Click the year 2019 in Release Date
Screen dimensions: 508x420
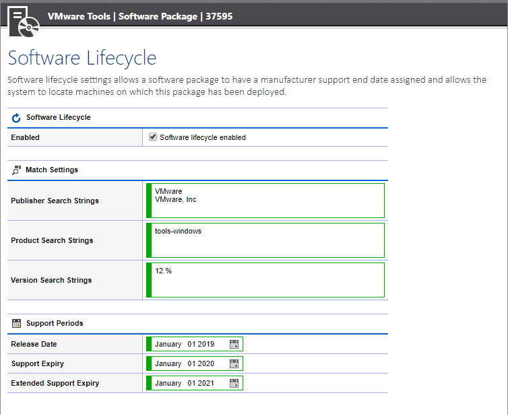(x=205, y=345)
